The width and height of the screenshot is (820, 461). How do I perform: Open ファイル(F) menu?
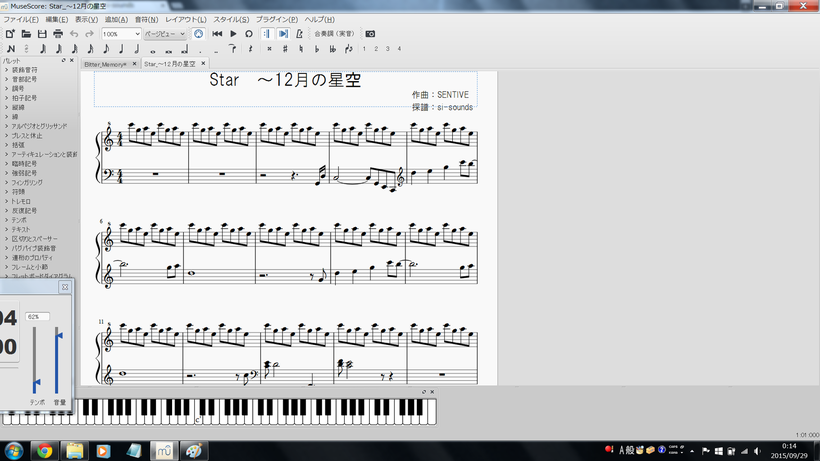click(x=21, y=19)
